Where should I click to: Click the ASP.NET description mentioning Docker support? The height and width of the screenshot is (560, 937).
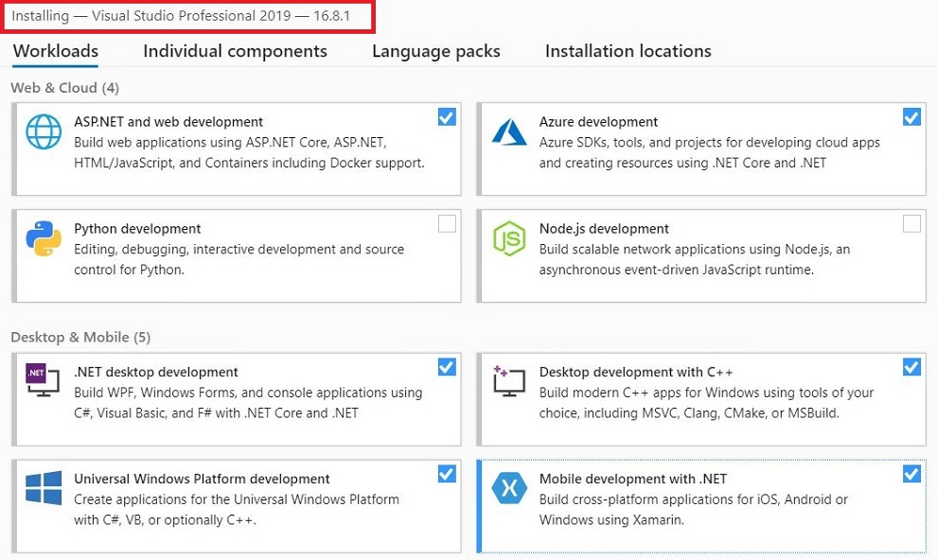point(249,153)
